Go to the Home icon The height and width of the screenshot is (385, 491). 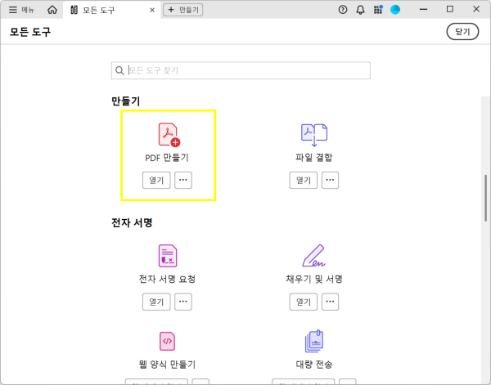52,10
